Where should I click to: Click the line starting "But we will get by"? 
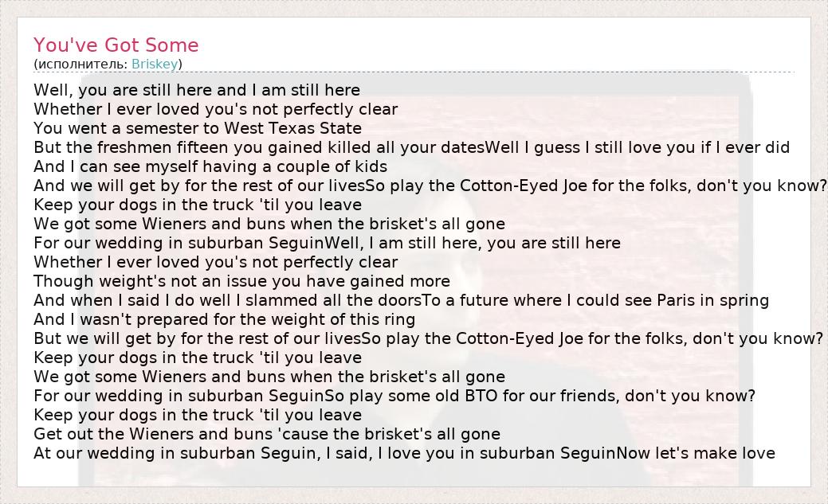[428, 338]
